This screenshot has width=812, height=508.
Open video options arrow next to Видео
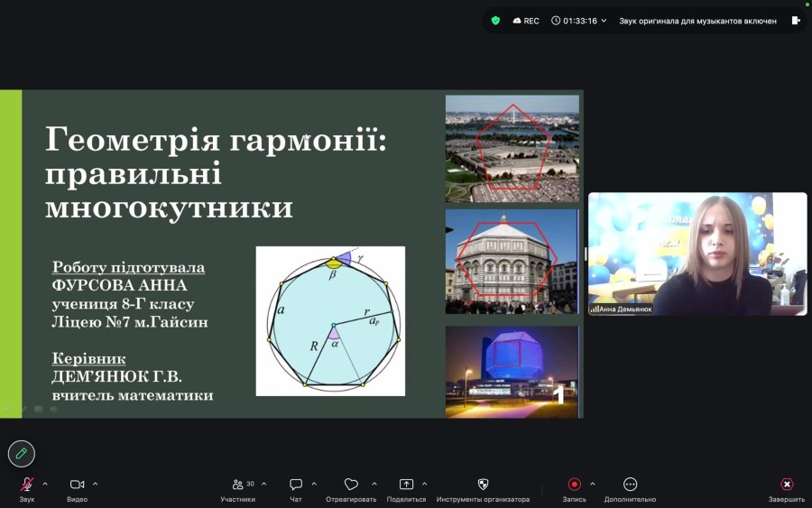96,485
